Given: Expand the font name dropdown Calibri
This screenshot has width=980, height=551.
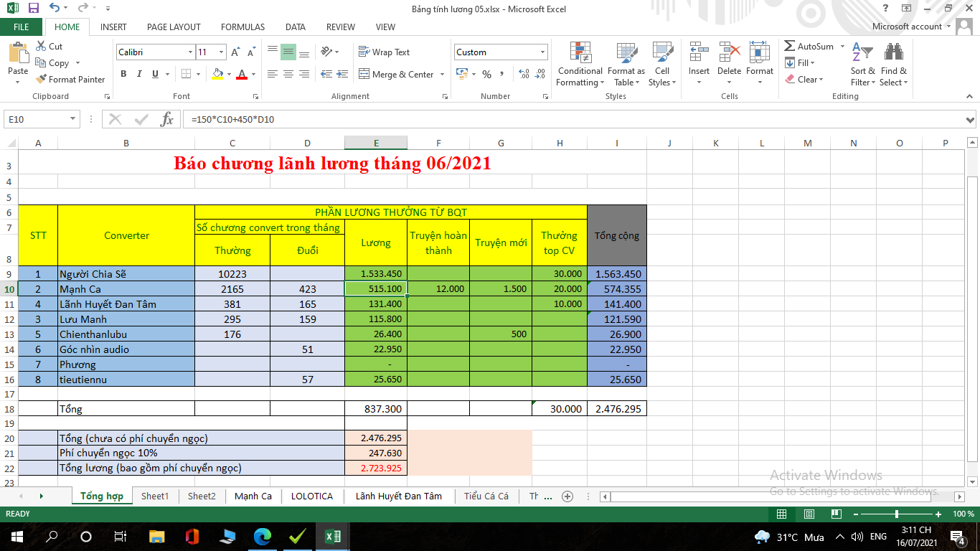Looking at the screenshot, I should pyautogui.click(x=190, y=52).
